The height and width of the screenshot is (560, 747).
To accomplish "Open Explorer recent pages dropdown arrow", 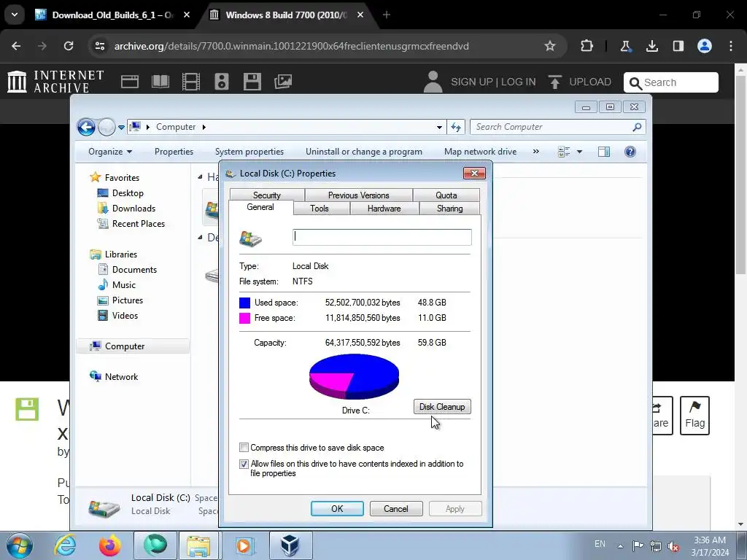I will pyautogui.click(x=122, y=127).
